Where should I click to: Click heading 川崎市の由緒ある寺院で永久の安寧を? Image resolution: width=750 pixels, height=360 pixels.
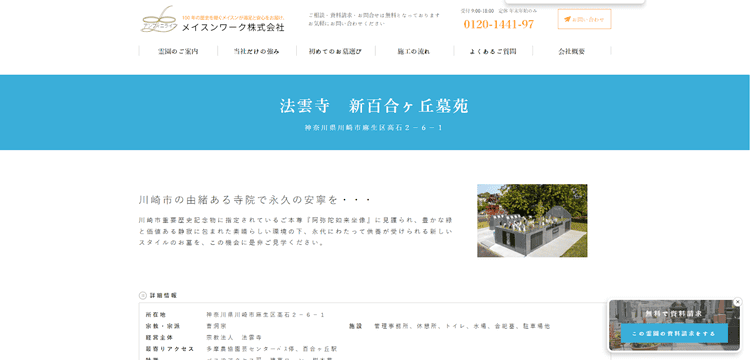(x=254, y=199)
